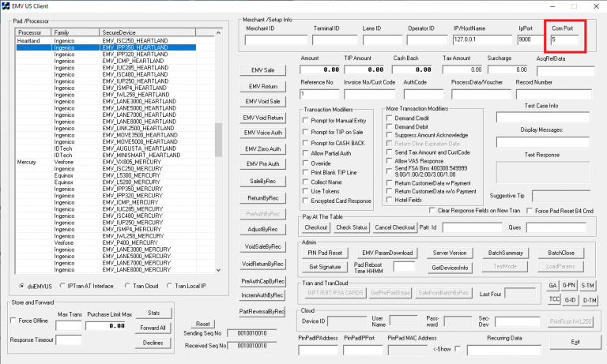Click the G-PN button

point(569,286)
